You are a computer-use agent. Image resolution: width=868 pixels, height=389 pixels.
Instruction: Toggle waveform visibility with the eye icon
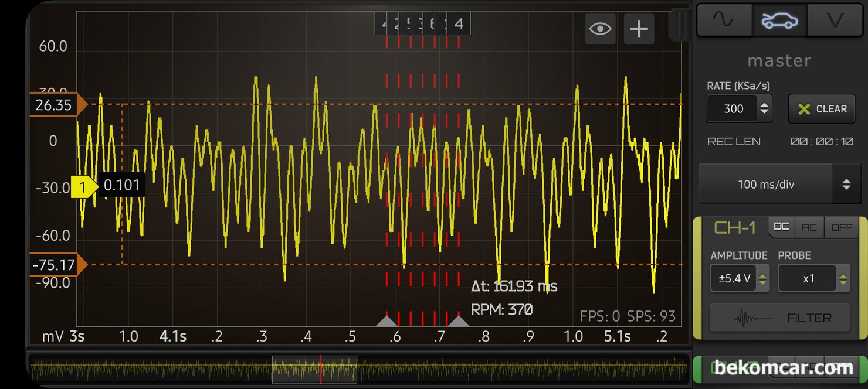[x=600, y=29]
